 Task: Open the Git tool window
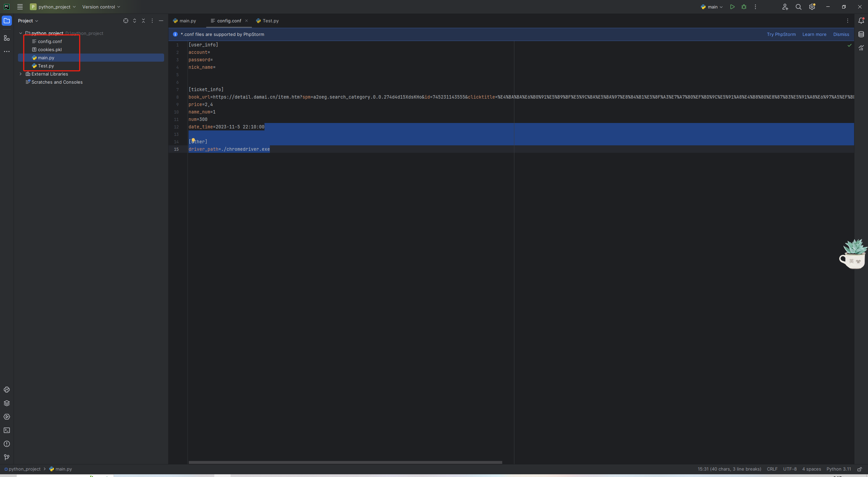coord(7,457)
